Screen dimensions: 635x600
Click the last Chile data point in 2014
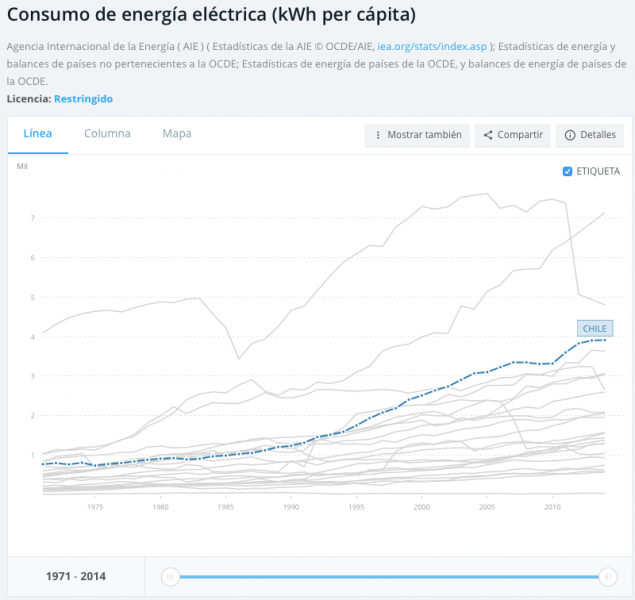tap(605, 340)
